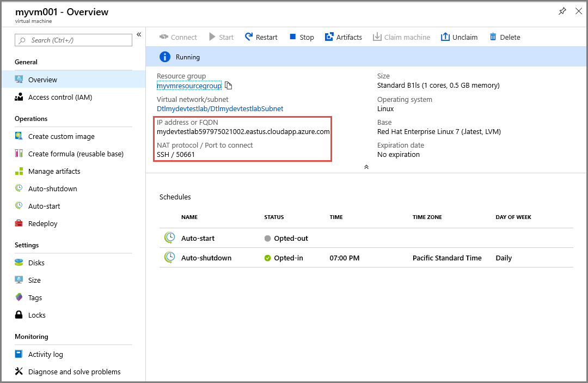Open the Artifacts toolbar option
Image resolution: width=588 pixels, height=383 pixels.
point(343,37)
